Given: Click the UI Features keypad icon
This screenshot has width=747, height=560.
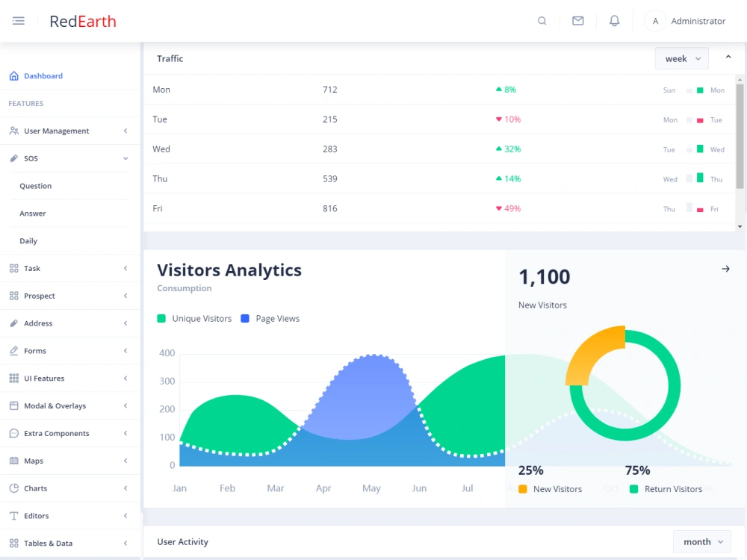Looking at the screenshot, I should (13, 378).
